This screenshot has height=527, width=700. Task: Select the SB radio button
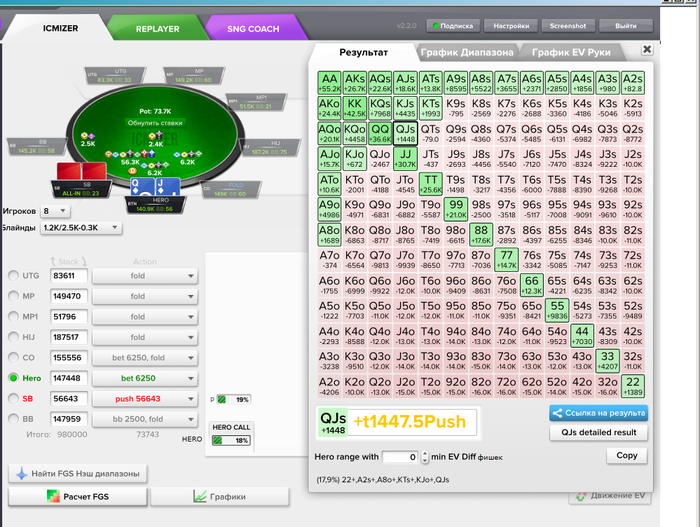(x=13, y=398)
